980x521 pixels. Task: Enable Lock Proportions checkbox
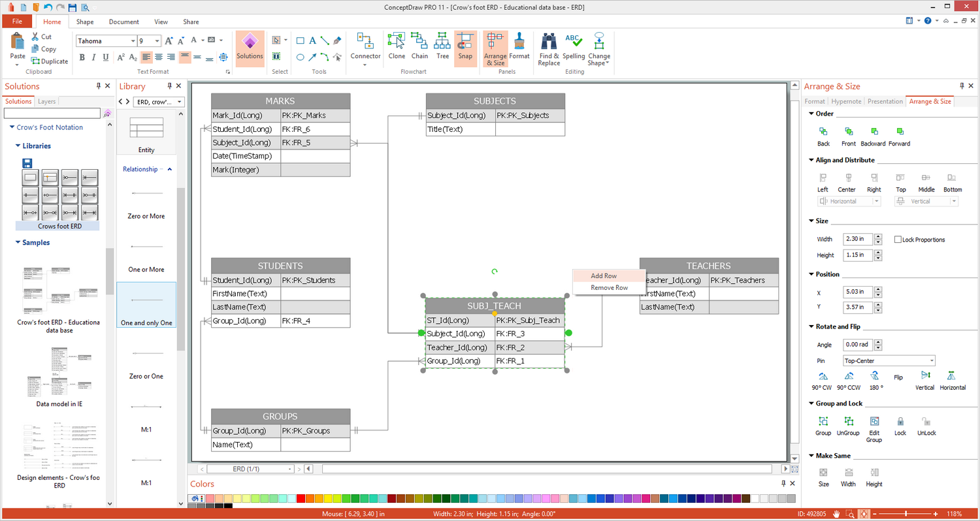click(898, 240)
